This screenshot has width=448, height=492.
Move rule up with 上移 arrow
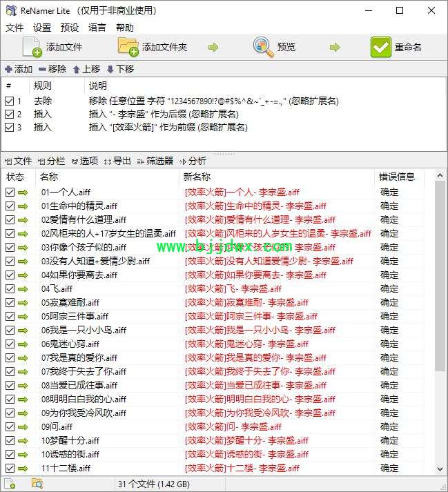(86, 69)
